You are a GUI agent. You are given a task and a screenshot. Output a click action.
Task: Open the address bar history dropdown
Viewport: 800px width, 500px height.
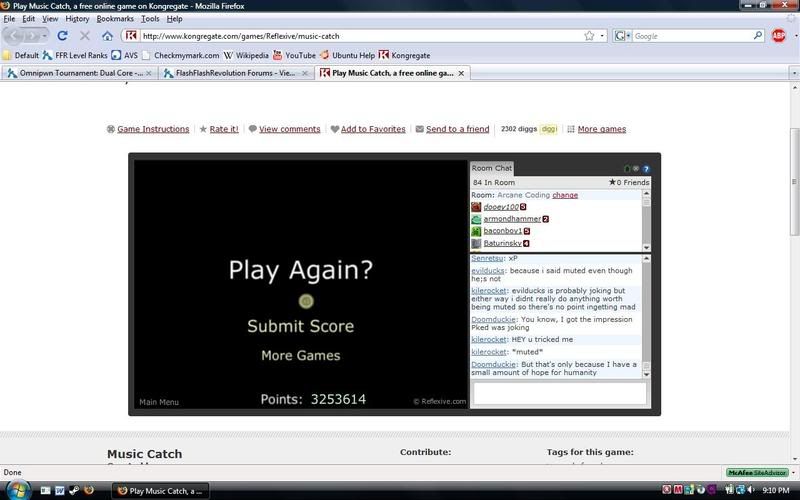point(602,36)
